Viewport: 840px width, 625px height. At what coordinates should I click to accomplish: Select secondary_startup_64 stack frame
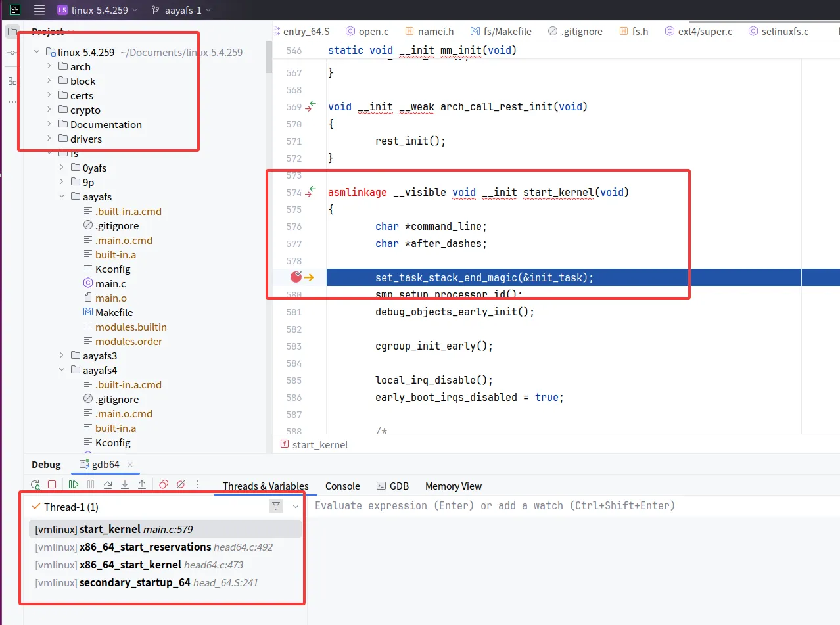tap(165, 582)
